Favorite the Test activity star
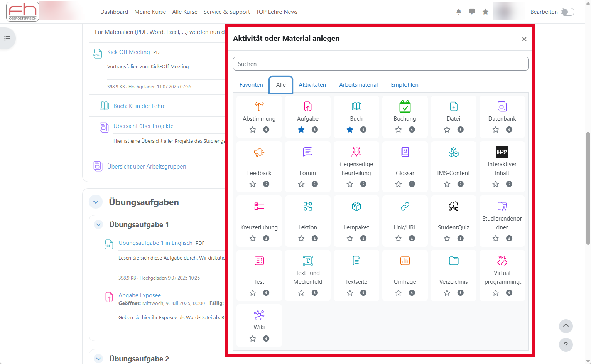Screen dimensions: 591x364 (253, 293)
